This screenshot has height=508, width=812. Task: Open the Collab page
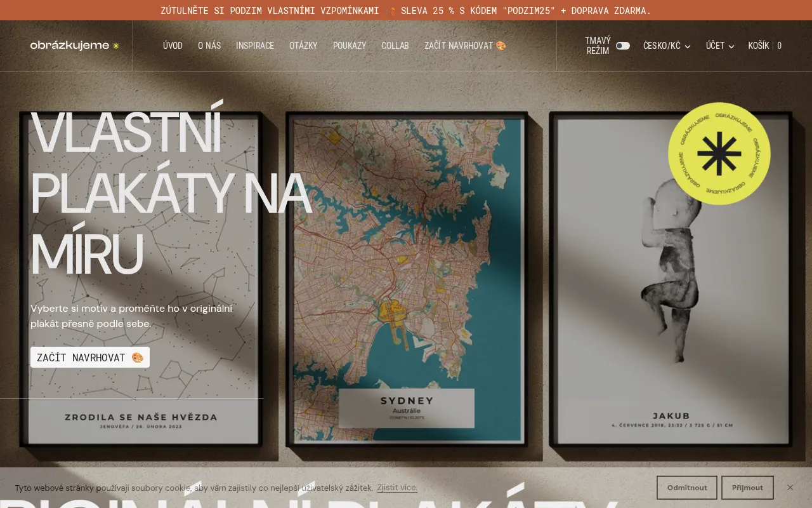(x=395, y=46)
